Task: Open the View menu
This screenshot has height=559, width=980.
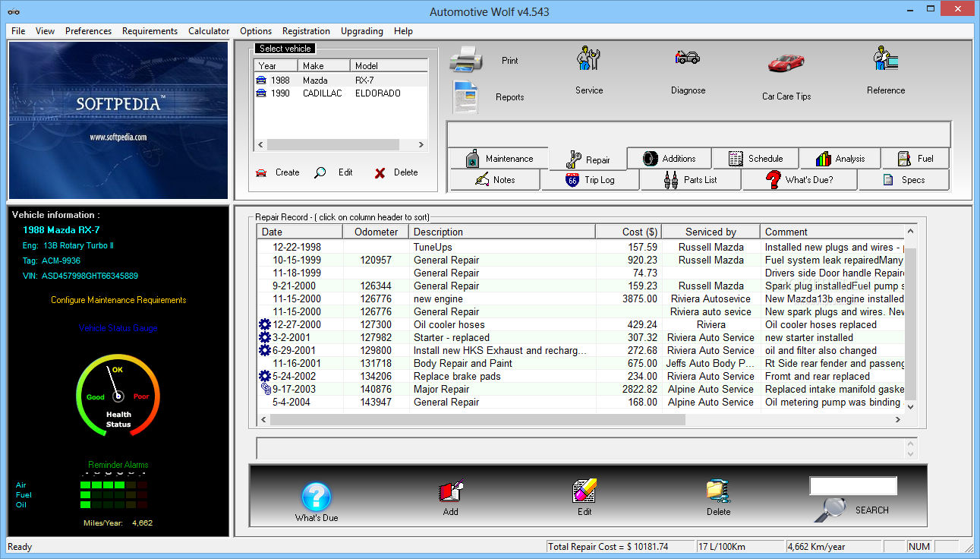Action: tap(45, 31)
